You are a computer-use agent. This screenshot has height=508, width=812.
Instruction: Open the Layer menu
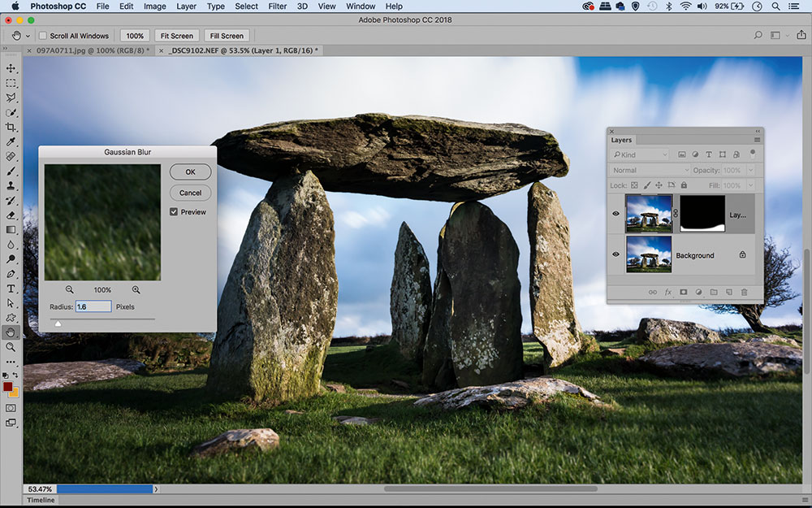pyautogui.click(x=187, y=7)
